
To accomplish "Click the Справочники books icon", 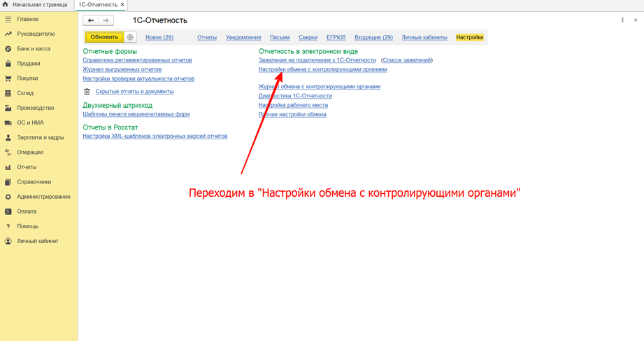I will coord(8,182).
